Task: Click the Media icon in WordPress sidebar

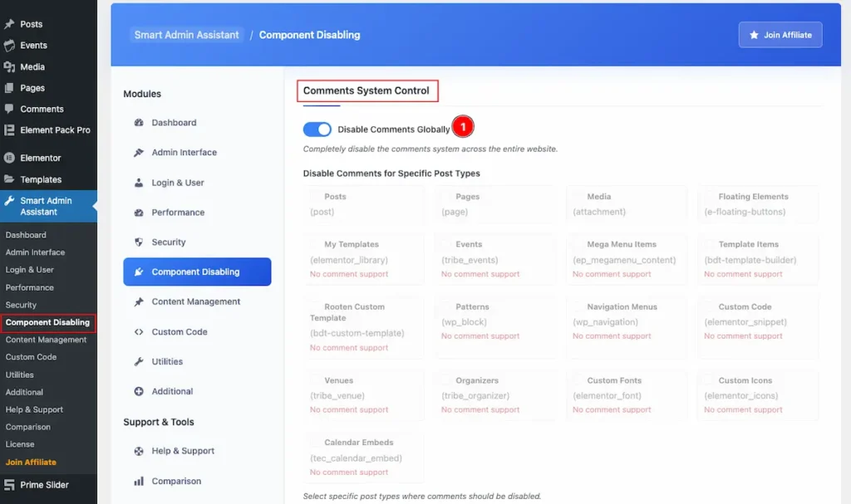Action: point(9,66)
